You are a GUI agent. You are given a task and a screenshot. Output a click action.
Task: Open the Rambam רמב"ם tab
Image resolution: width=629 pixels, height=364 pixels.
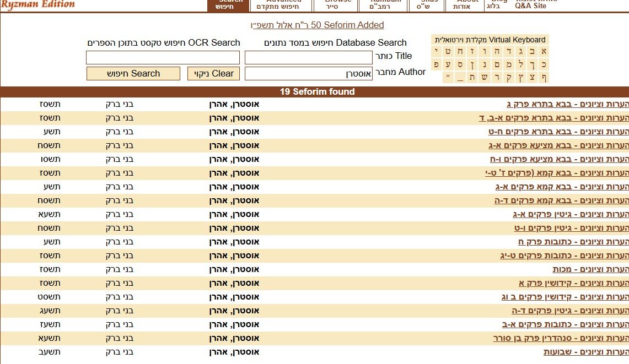(383, 6)
